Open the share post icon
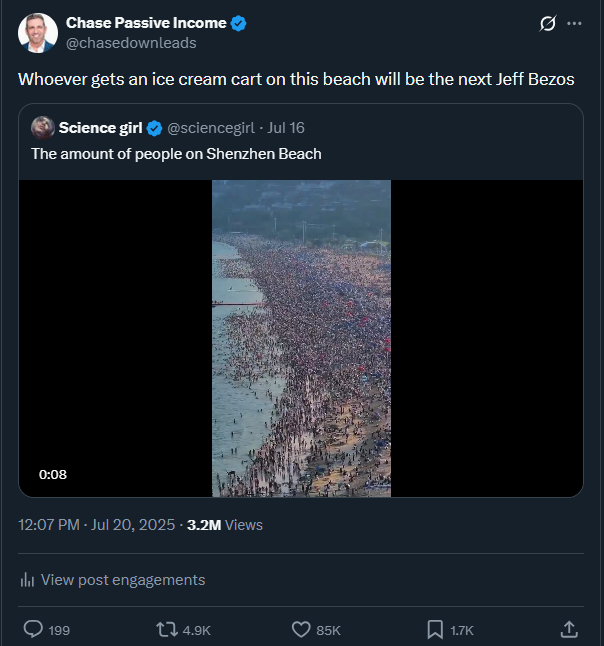 pos(568,629)
